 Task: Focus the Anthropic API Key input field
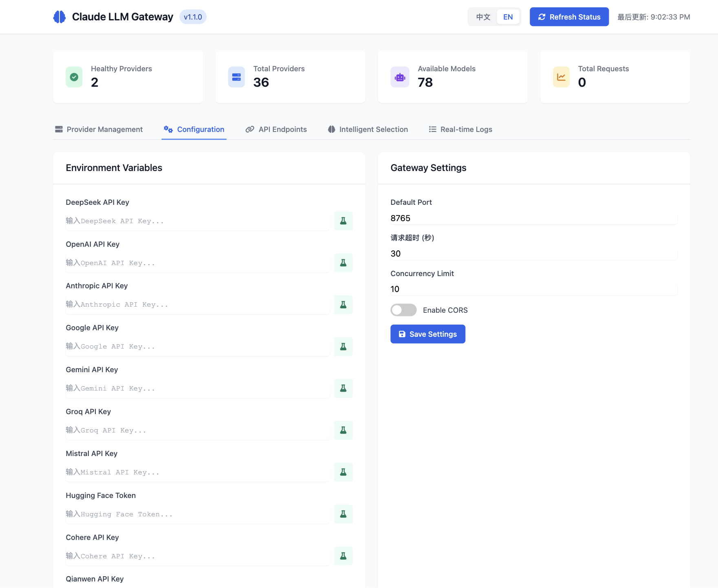198,305
